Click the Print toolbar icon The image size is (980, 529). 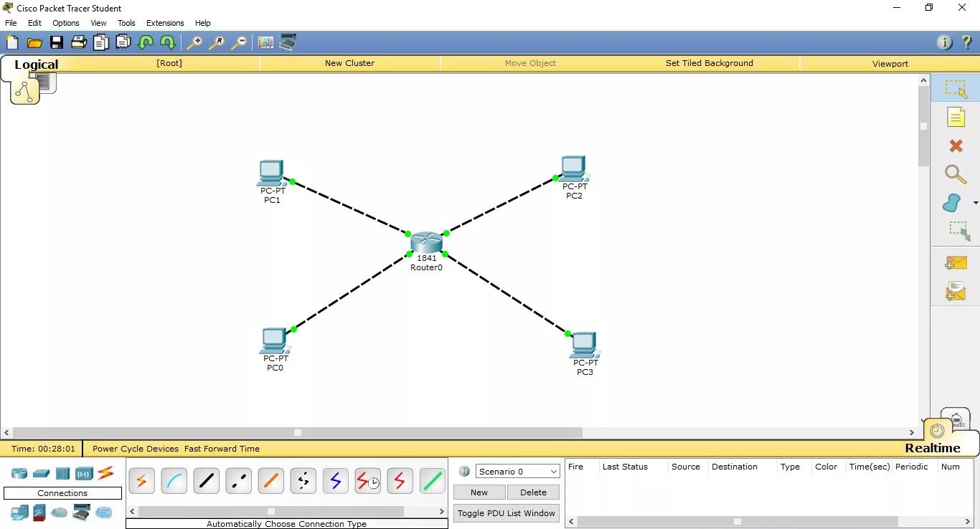pyautogui.click(x=79, y=42)
